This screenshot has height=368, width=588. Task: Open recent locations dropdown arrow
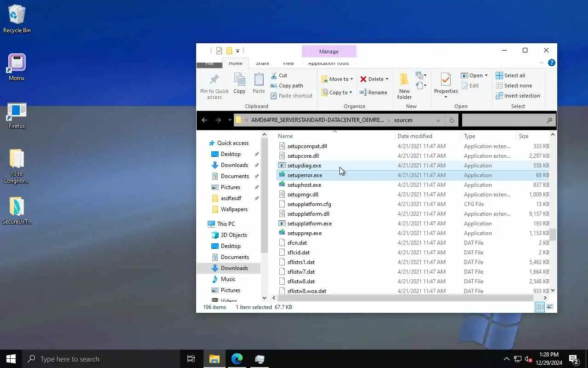pos(230,120)
